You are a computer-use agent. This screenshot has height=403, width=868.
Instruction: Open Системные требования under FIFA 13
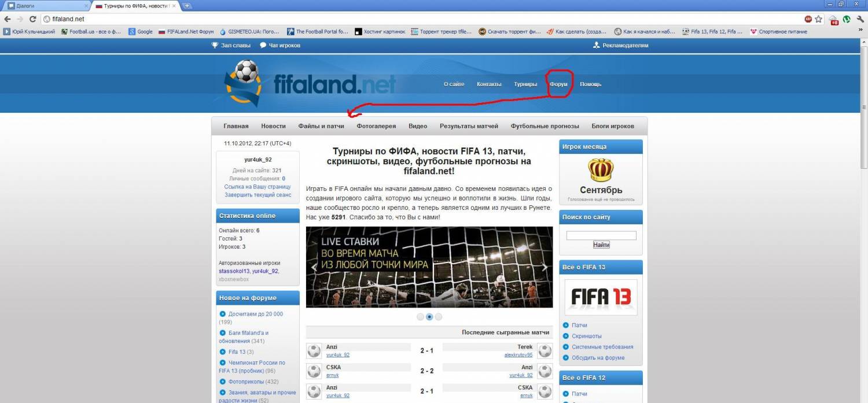click(x=602, y=347)
